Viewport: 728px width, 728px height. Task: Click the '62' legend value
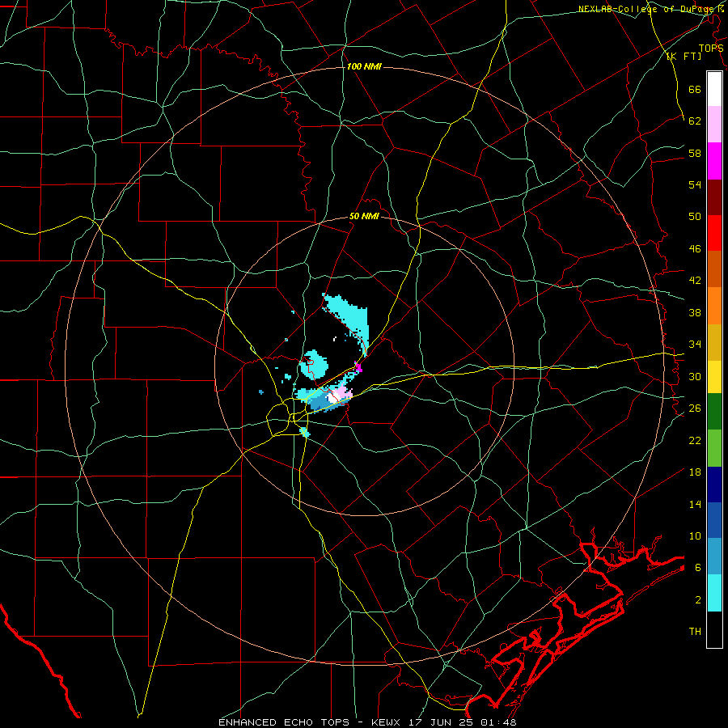click(x=695, y=121)
